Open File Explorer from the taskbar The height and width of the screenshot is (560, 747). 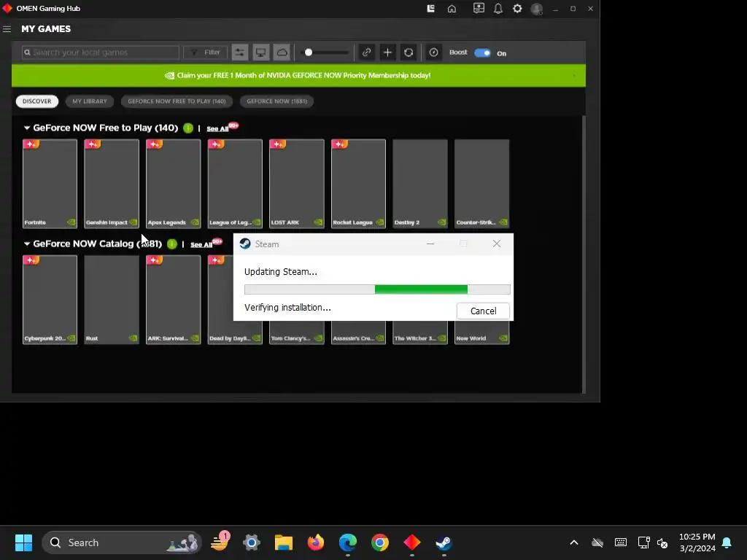(x=284, y=542)
